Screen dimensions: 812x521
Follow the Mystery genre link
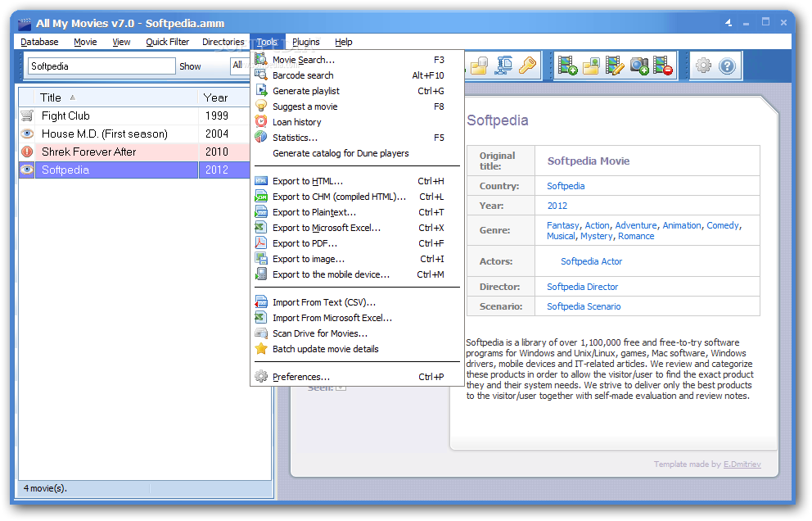(x=597, y=236)
